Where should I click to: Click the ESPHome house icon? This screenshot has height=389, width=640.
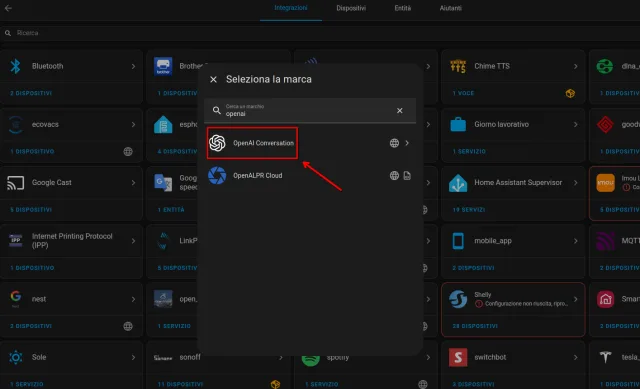[x=163, y=124]
